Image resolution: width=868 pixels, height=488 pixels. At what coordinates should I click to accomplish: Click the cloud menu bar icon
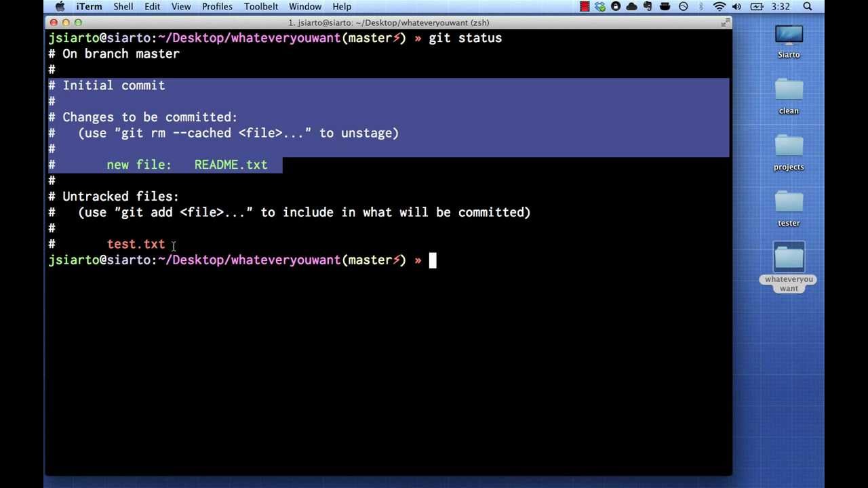tap(632, 7)
